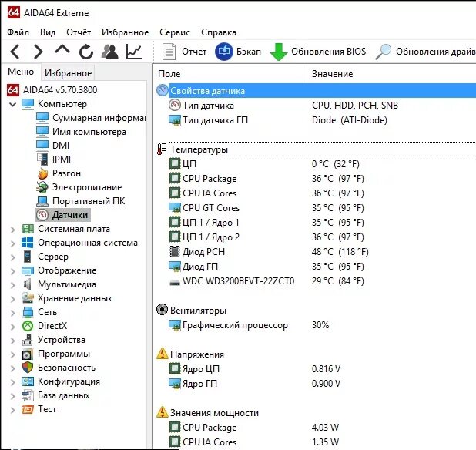Select the Разгон flame icon
Viewport: 476px width, 450px height.
point(42,173)
